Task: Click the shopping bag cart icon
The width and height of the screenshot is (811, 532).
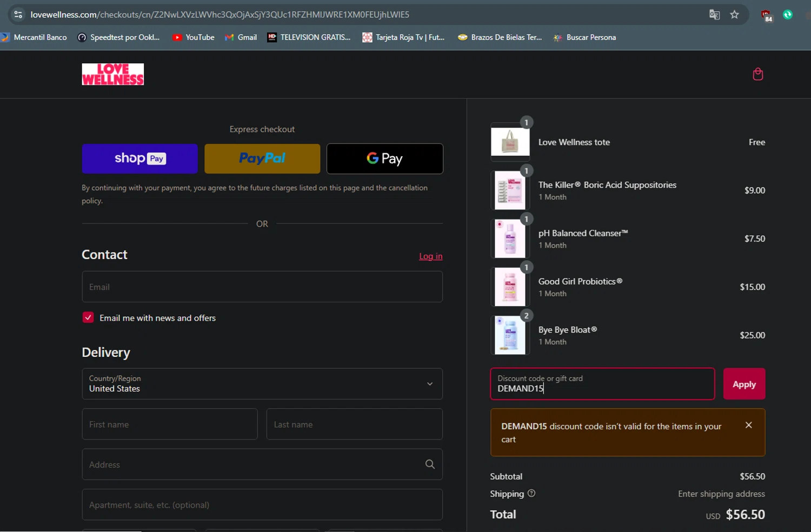Action: point(757,74)
